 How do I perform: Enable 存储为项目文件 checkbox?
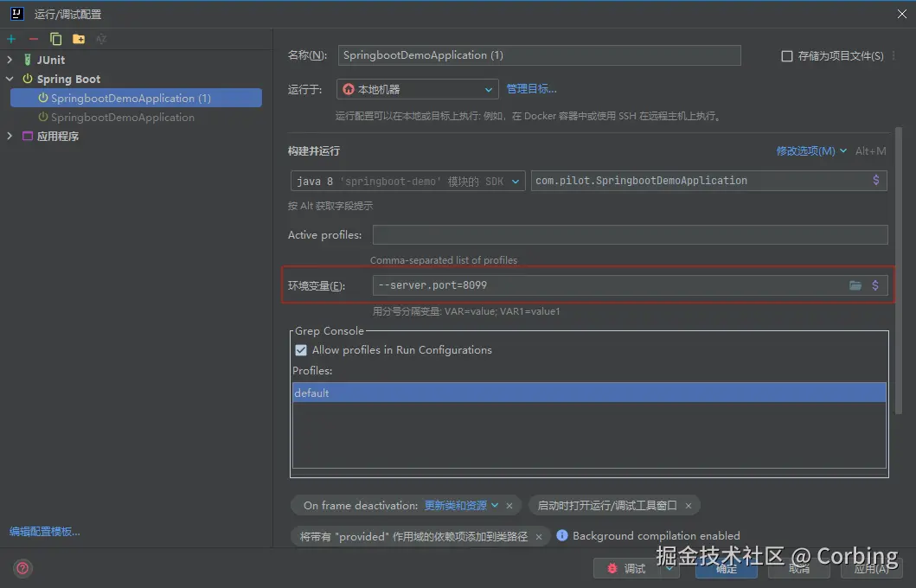(x=787, y=56)
